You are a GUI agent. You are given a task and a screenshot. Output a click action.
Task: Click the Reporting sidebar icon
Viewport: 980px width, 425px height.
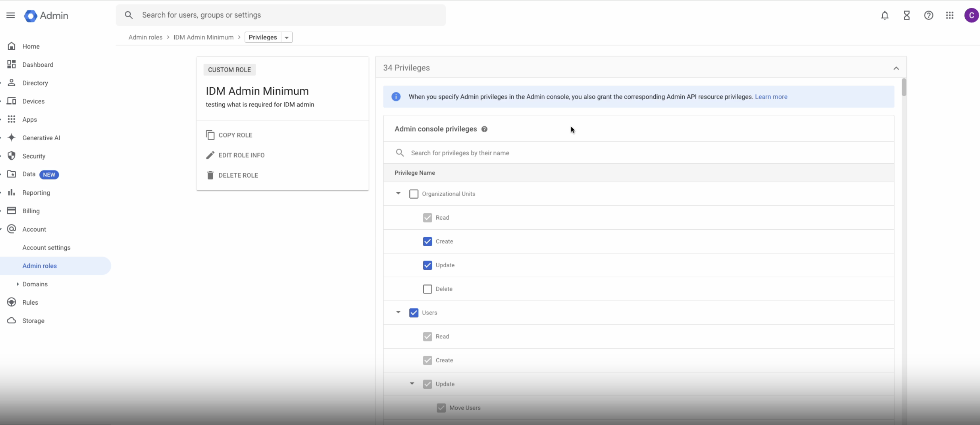click(12, 192)
